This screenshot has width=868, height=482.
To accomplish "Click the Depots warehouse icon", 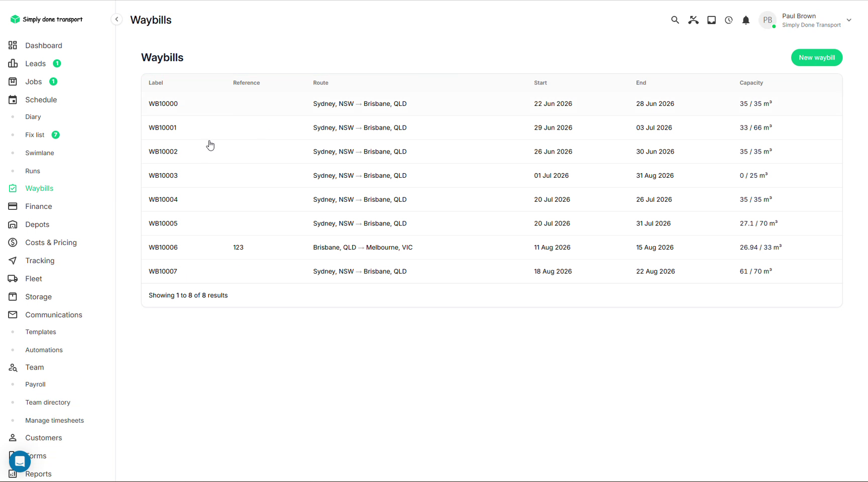I will [13, 224].
